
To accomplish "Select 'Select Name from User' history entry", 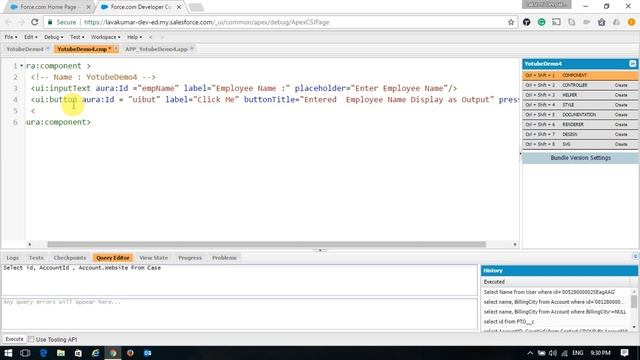I will tap(549, 292).
